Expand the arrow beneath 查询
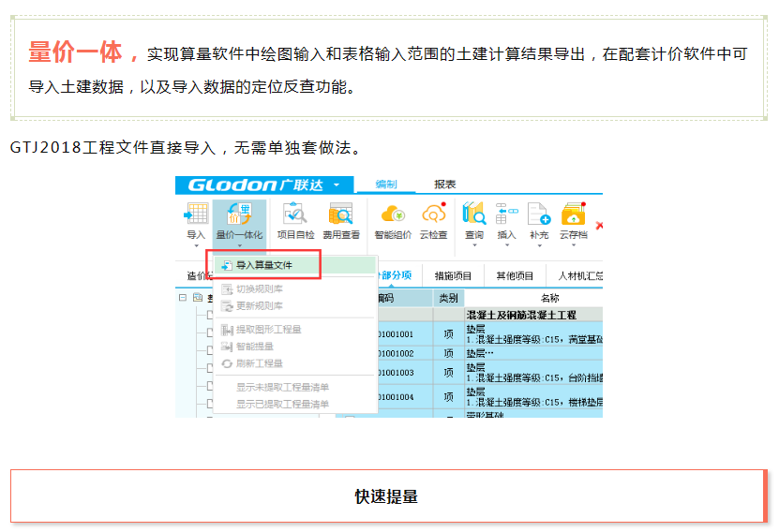The image size is (779, 532). click(x=474, y=245)
